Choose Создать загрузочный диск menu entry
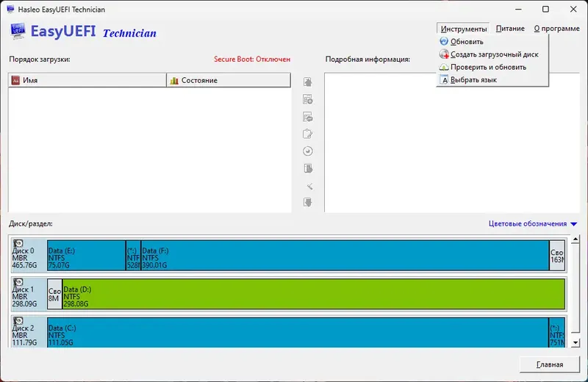Viewport: 588px width, 382px height. click(492, 54)
